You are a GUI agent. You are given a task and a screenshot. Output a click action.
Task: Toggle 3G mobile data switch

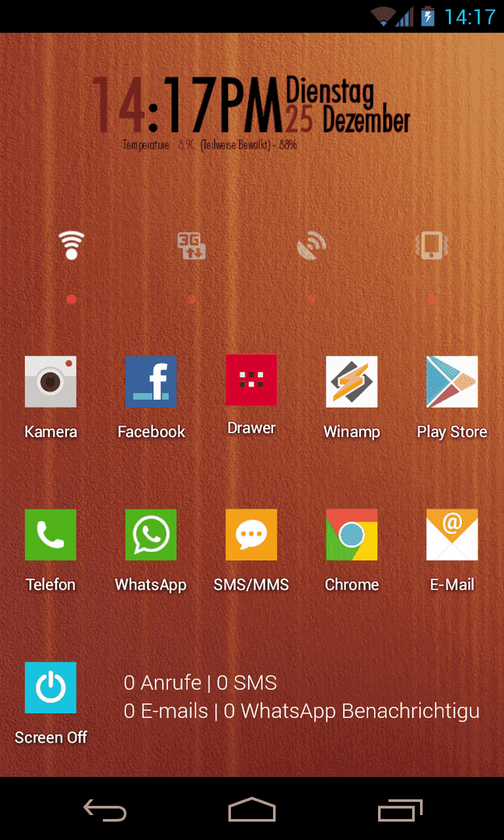192,246
